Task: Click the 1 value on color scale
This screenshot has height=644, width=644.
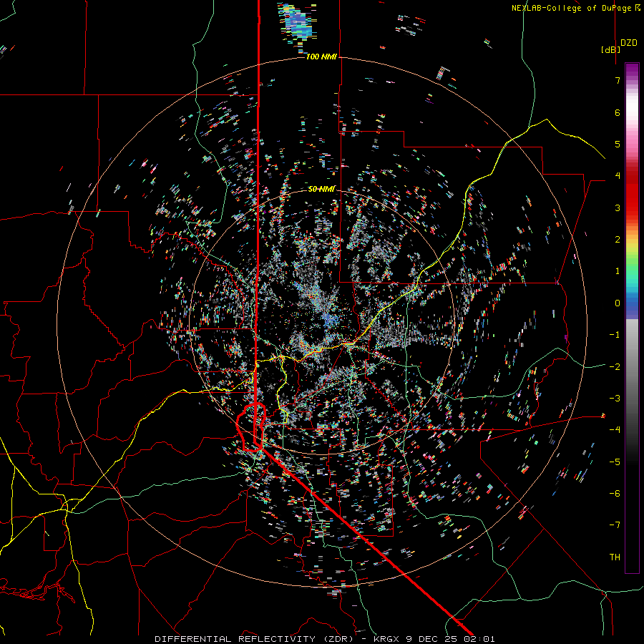Action: (618, 271)
